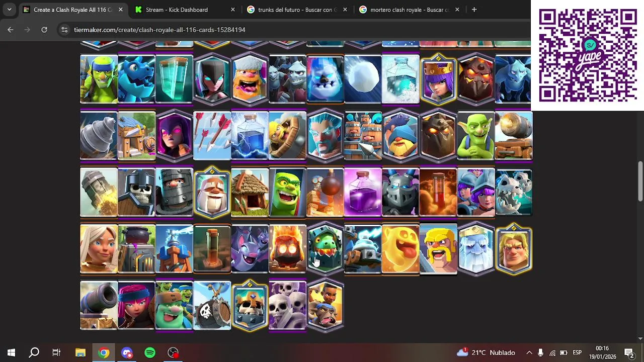The width and height of the screenshot is (644, 362).
Task: Select the Barbarians card
Action: coord(438,249)
